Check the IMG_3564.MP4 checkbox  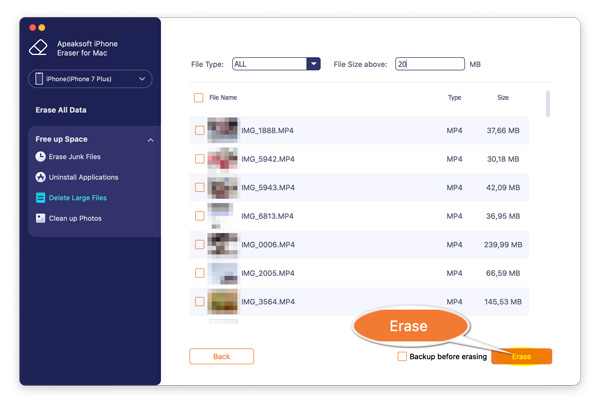click(200, 302)
